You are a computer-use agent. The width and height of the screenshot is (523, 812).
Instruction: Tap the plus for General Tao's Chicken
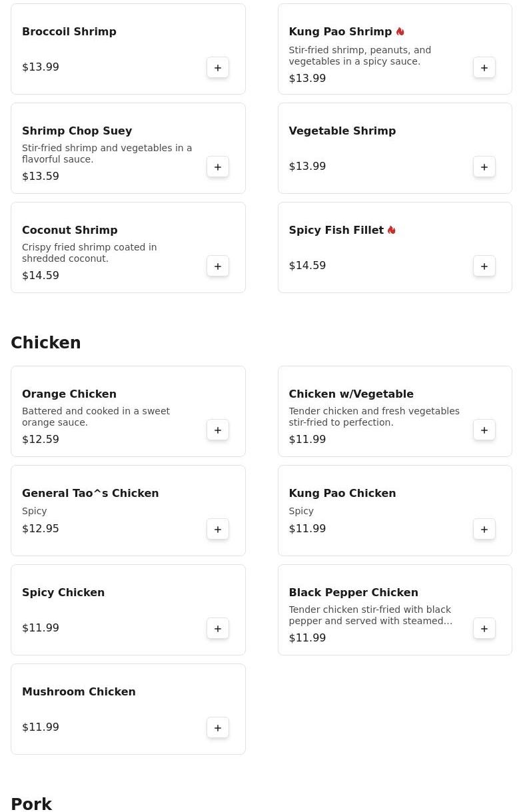point(218,529)
